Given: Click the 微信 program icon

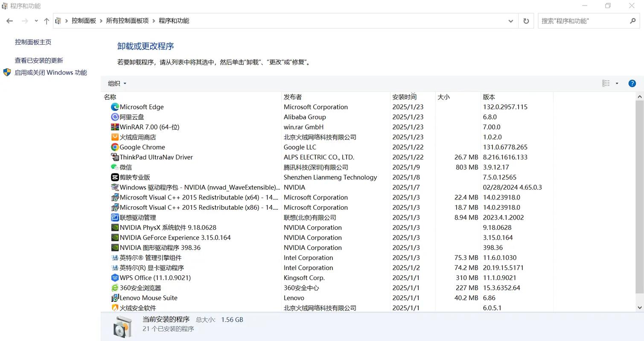Looking at the screenshot, I should 114,167.
